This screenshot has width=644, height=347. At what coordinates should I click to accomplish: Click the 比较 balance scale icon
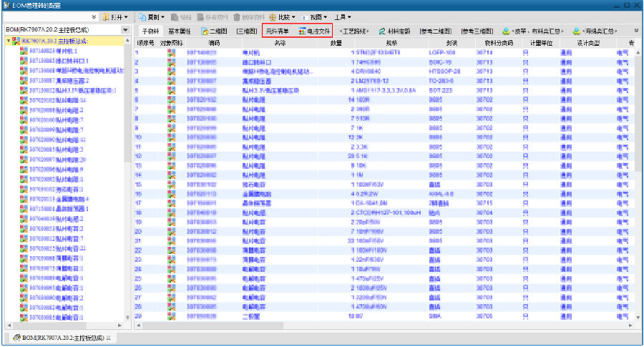(273, 16)
